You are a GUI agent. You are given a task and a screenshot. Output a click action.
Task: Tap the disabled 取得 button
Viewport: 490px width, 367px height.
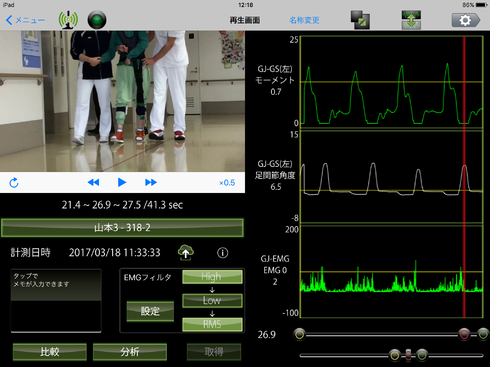[214, 352]
